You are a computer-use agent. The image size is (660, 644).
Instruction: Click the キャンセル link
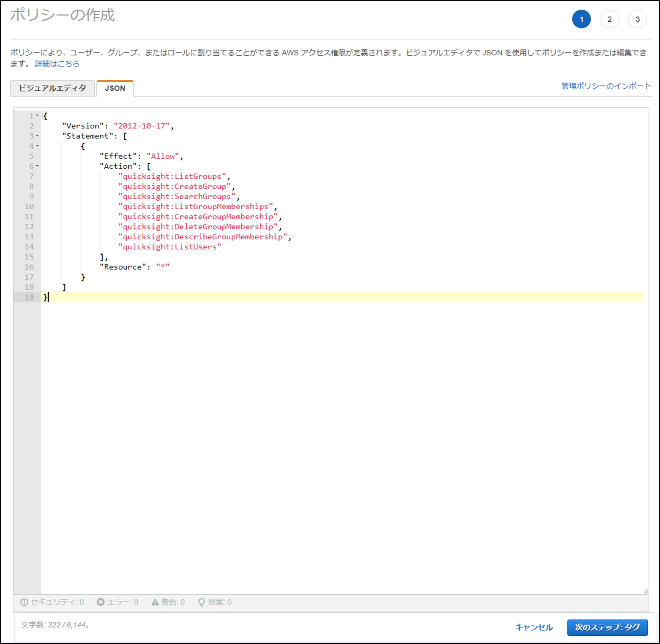534,627
